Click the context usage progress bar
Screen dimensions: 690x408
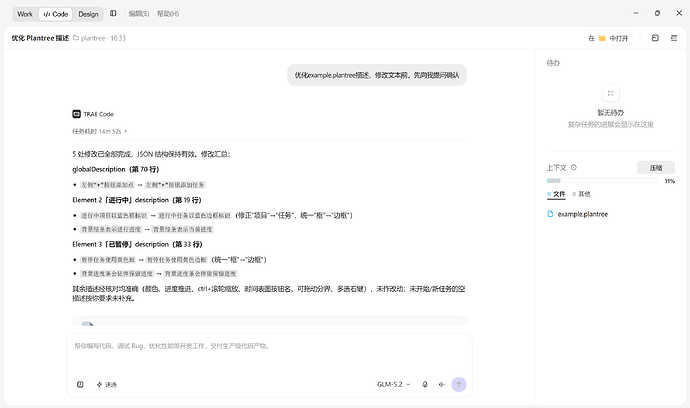(x=602, y=180)
